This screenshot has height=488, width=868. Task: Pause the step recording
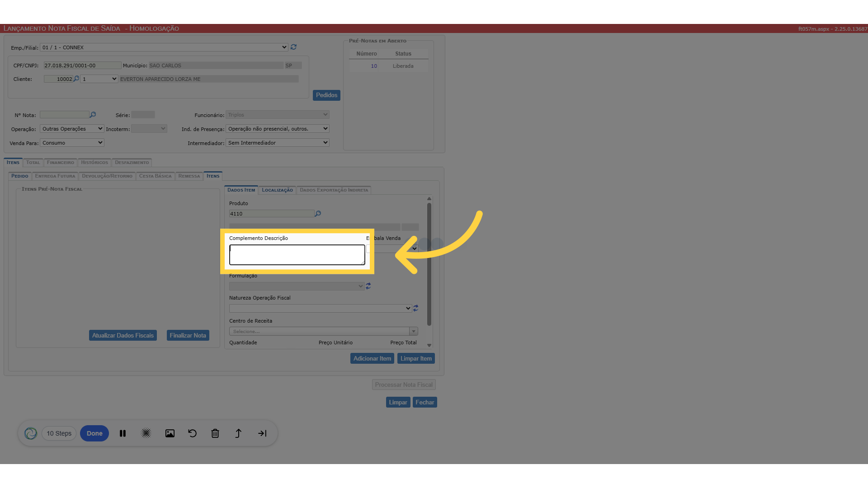tap(123, 433)
